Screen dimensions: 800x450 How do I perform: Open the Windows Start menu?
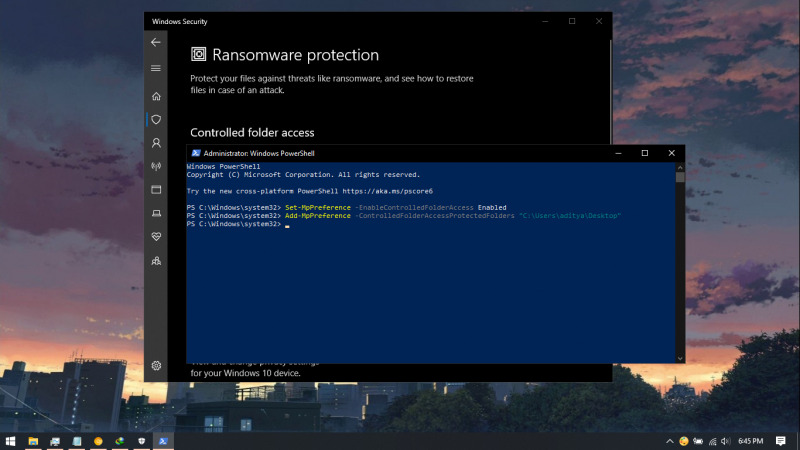10,441
